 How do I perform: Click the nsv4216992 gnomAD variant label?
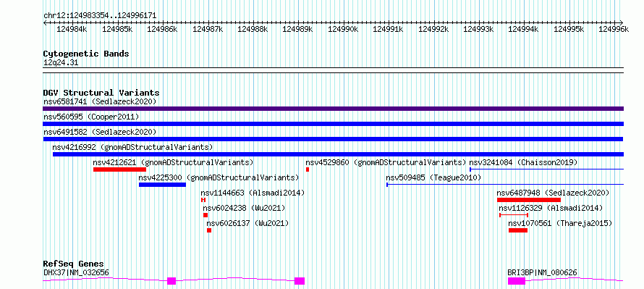click(132, 147)
